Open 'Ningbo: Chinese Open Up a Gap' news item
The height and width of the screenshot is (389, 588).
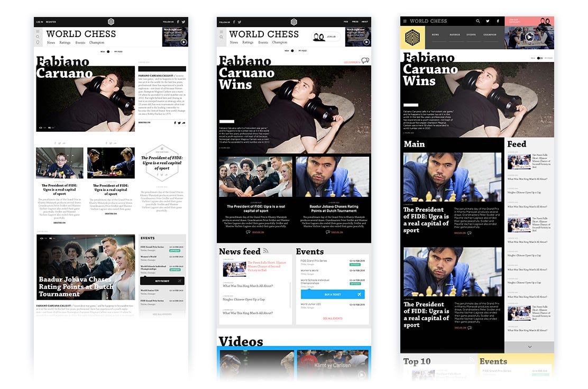(x=244, y=300)
